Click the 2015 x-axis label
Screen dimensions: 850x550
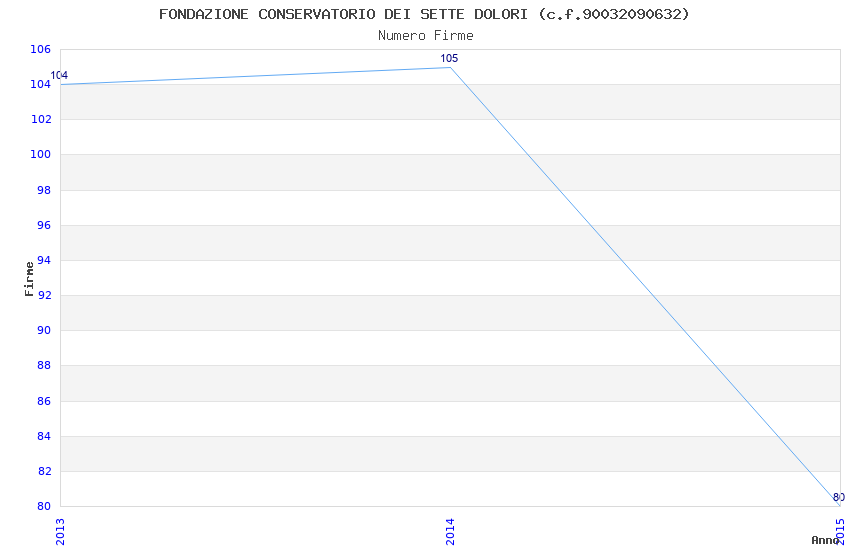click(840, 532)
